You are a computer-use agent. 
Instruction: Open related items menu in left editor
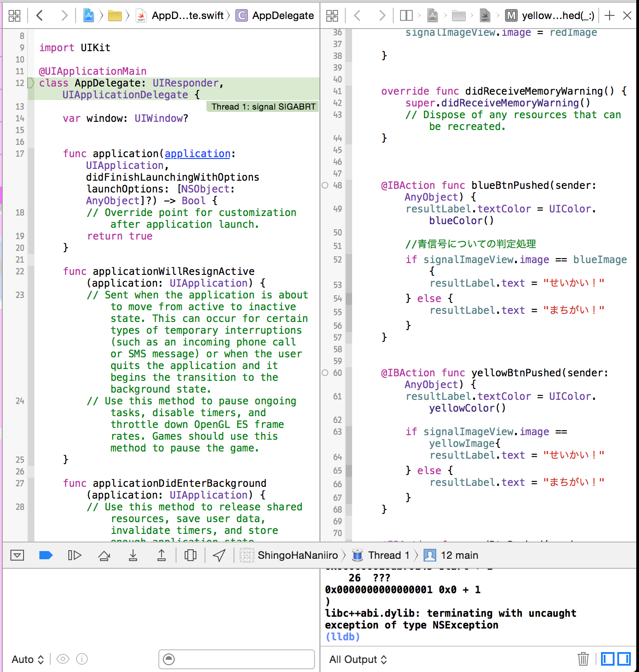[14, 16]
